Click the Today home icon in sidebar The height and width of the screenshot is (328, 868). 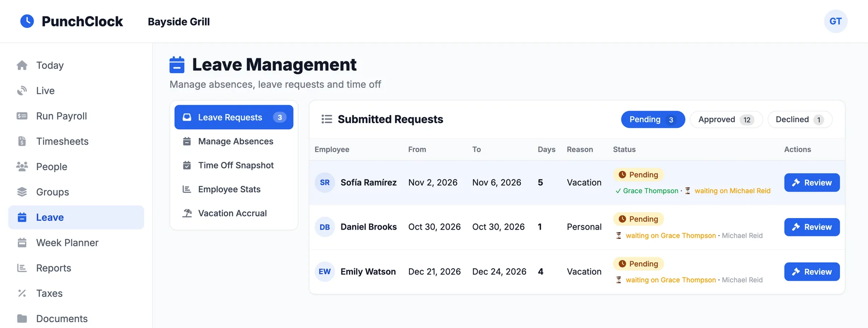click(22, 65)
